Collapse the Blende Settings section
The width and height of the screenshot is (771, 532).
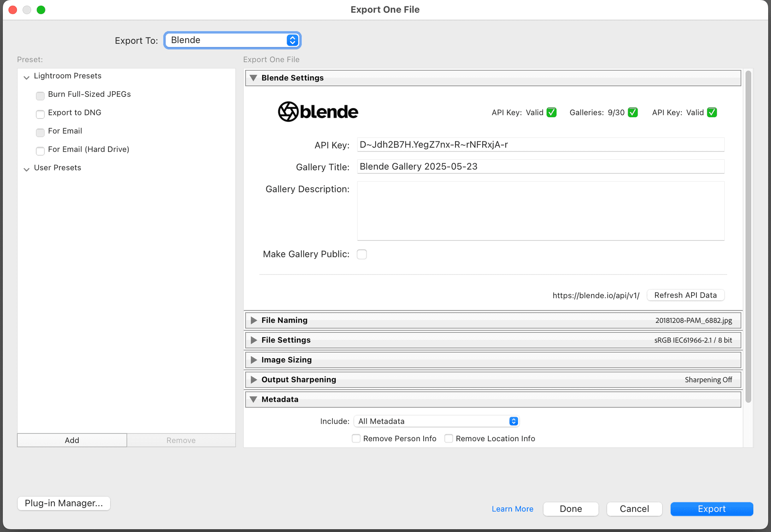click(x=253, y=77)
